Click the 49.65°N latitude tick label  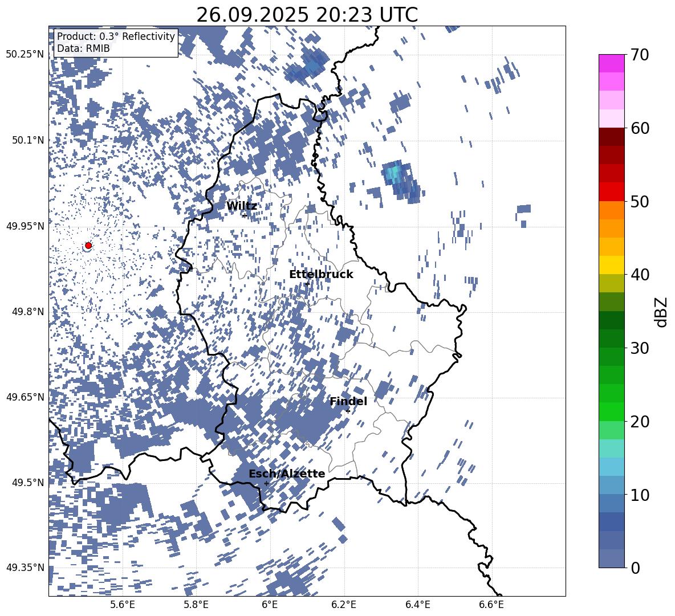25,397
